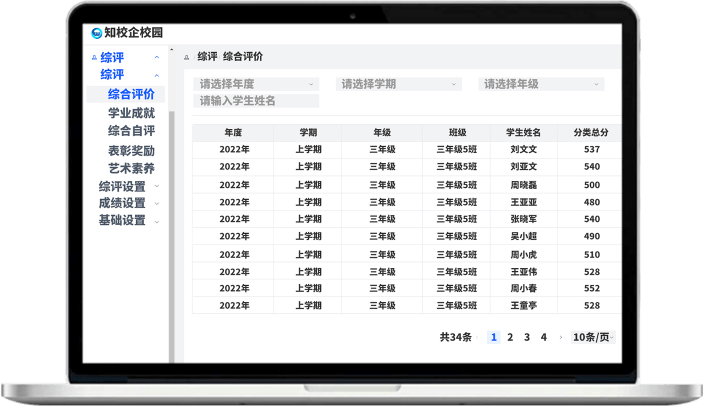
Task: Collapse the top-level 综评 menu chevron
Action: [x=156, y=58]
